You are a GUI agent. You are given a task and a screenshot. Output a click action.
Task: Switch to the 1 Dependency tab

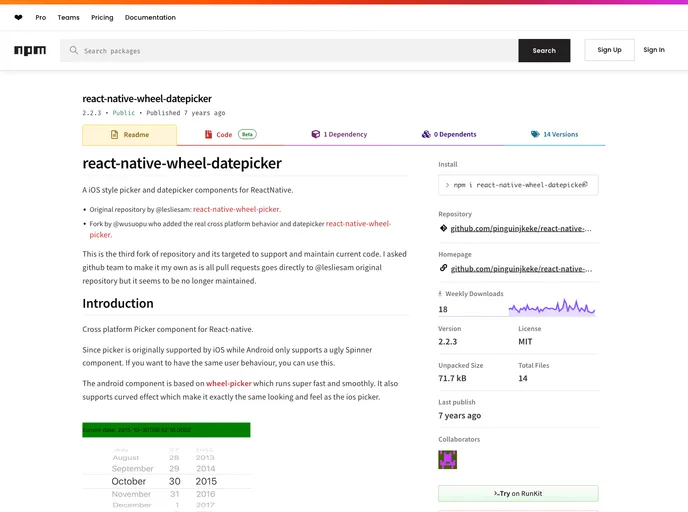point(339,134)
